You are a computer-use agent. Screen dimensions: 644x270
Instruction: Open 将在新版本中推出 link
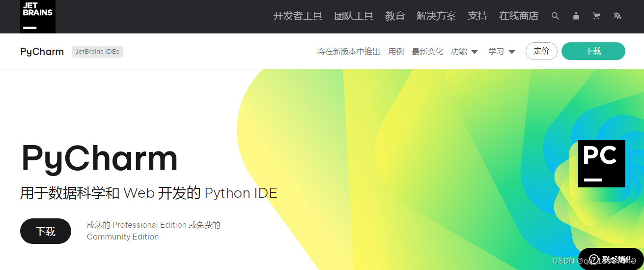coord(349,51)
